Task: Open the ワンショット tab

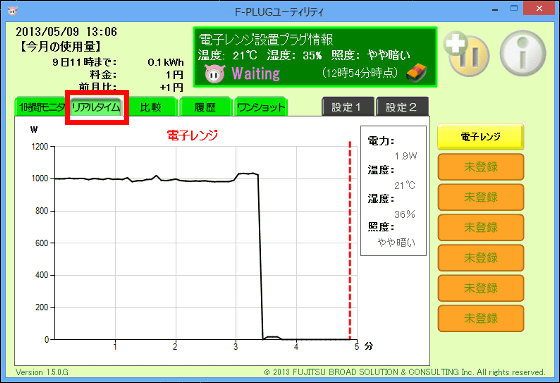Action: tap(261, 107)
